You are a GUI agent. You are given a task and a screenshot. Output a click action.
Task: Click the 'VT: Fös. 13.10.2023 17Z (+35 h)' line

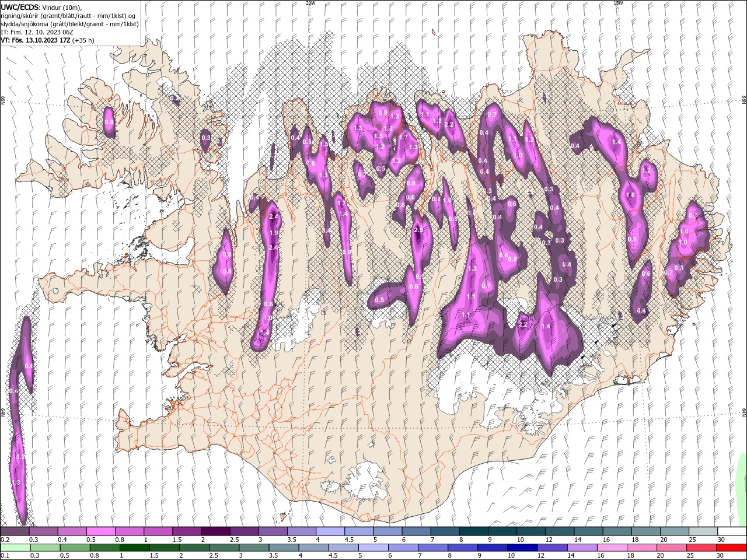47,40
